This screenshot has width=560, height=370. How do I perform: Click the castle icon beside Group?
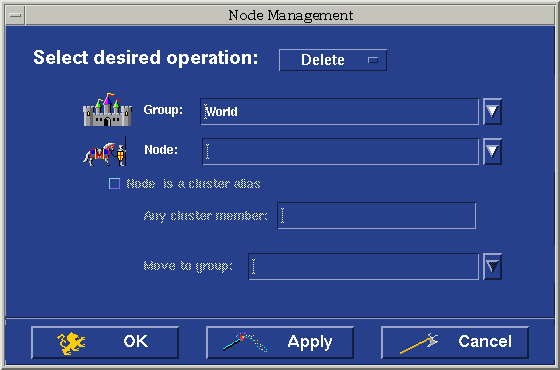[107, 110]
